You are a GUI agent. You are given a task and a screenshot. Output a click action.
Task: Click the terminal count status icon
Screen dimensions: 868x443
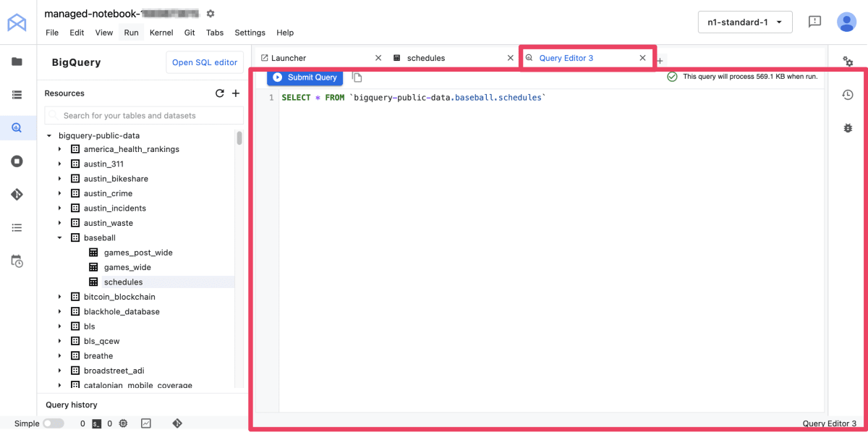[96, 423]
